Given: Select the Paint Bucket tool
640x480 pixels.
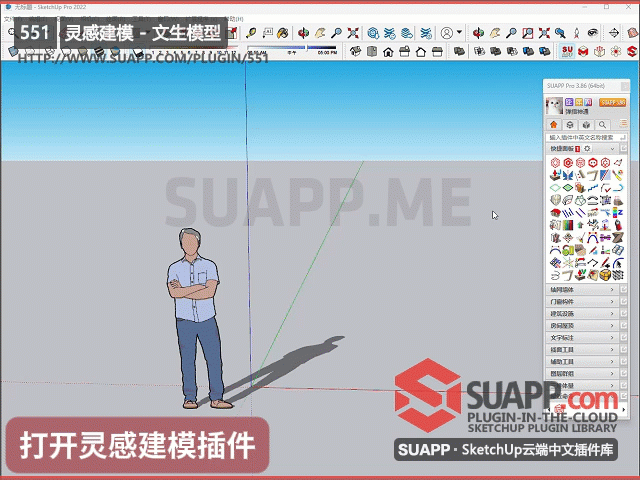Looking at the screenshot, I should pyautogui.click(x=283, y=32).
